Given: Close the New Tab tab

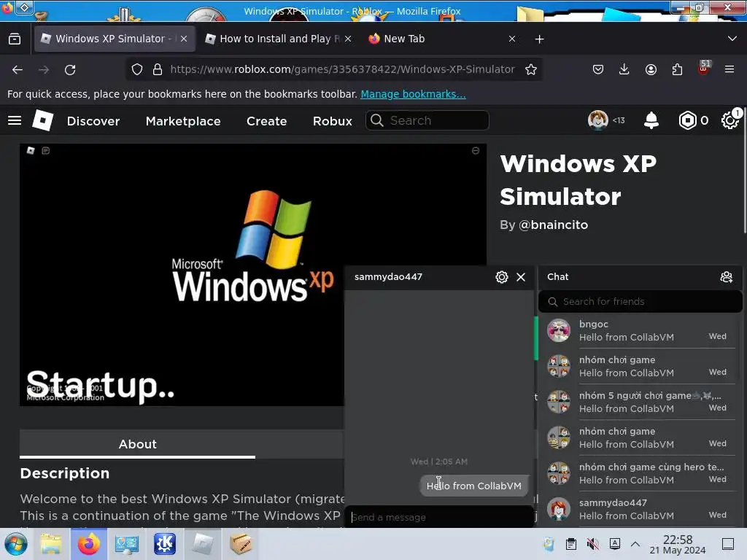Looking at the screenshot, I should point(512,39).
